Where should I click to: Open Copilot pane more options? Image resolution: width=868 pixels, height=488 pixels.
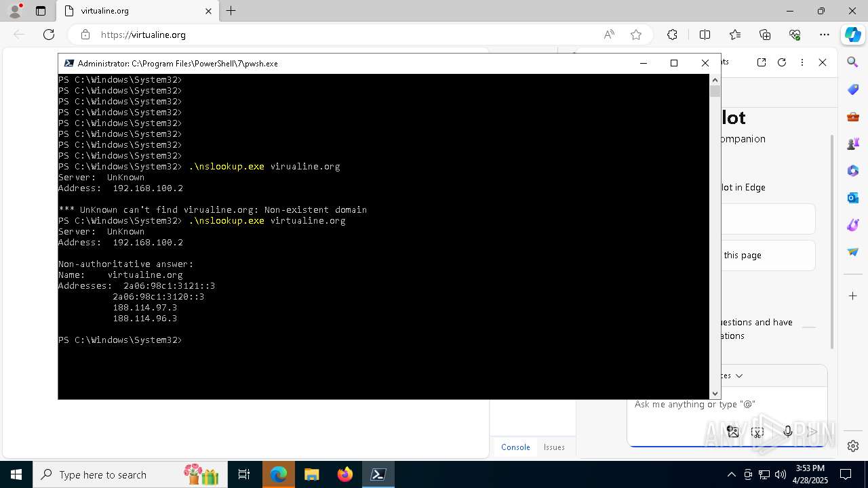pos(802,62)
